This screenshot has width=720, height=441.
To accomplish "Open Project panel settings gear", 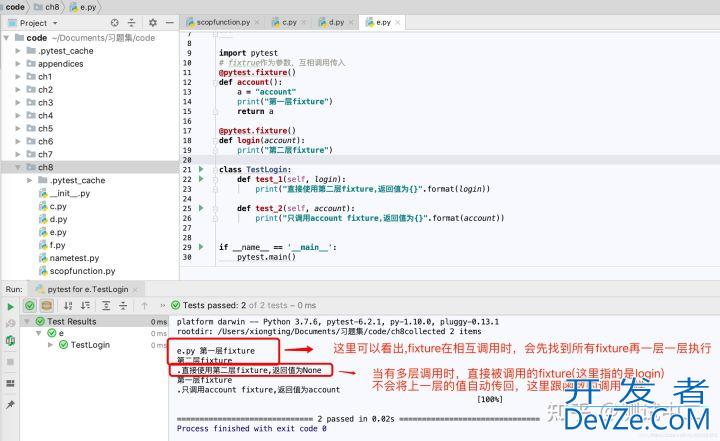I will tap(152, 23).
